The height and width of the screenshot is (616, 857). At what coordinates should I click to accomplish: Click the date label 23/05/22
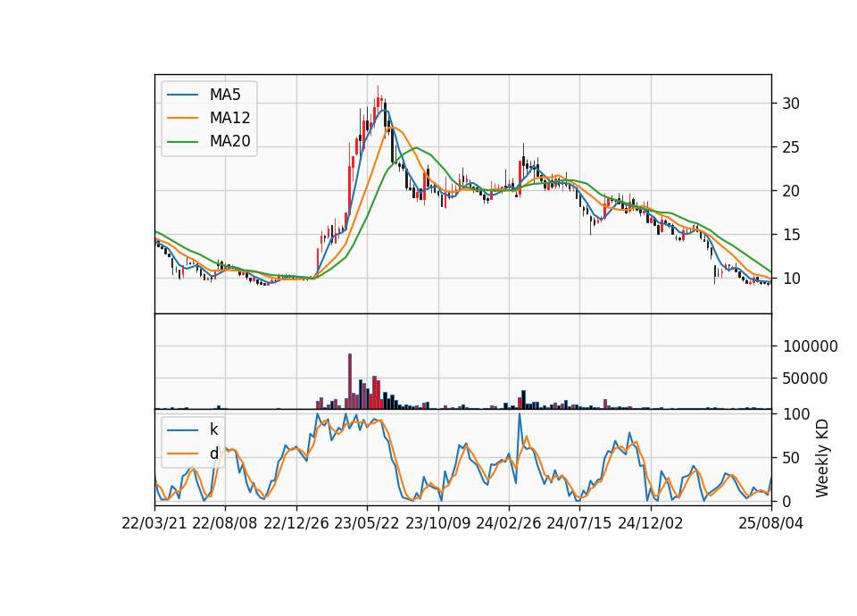coord(367,523)
